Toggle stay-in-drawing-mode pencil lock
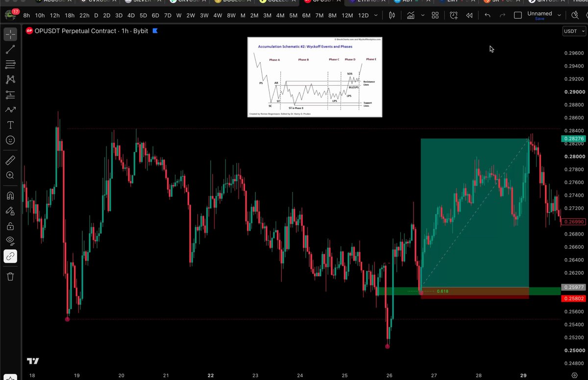 tap(10, 211)
